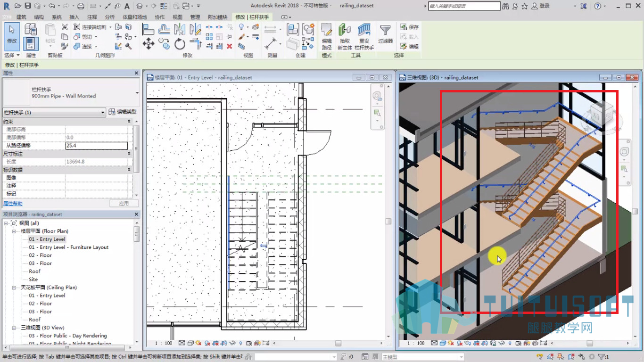
Task: Collapse the 楼层平面 (Floor Plan) tree node
Action: [14, 231]
